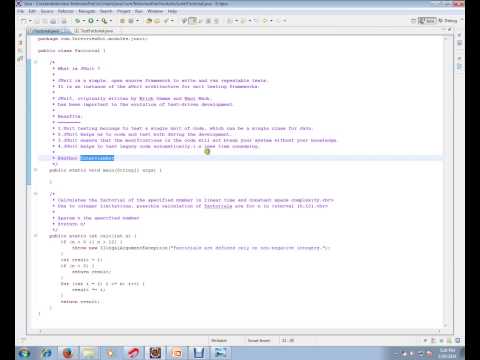Viewport: 480px width, 360px height.
Task: Click the Search flashlight toolbar icon
Action: pyautogui.click(x=166, y=21)
